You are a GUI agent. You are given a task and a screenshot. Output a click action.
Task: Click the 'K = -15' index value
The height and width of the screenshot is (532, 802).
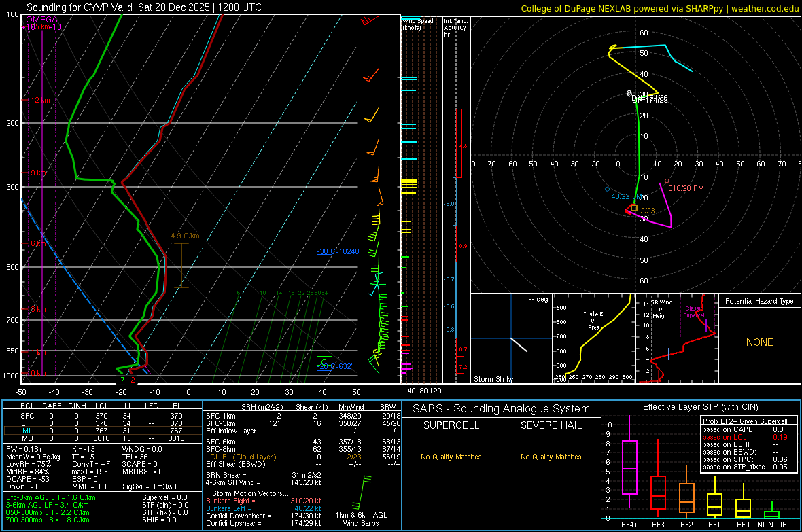pos(84,449)
